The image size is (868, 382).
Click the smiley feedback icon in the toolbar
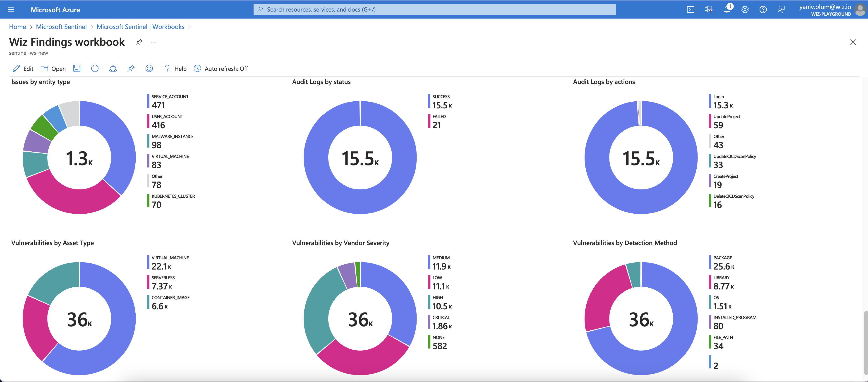[x=149, y=68]
